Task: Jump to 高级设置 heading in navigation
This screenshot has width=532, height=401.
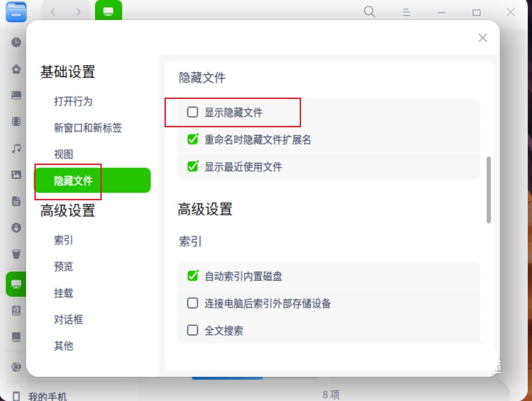Action: 67,210
